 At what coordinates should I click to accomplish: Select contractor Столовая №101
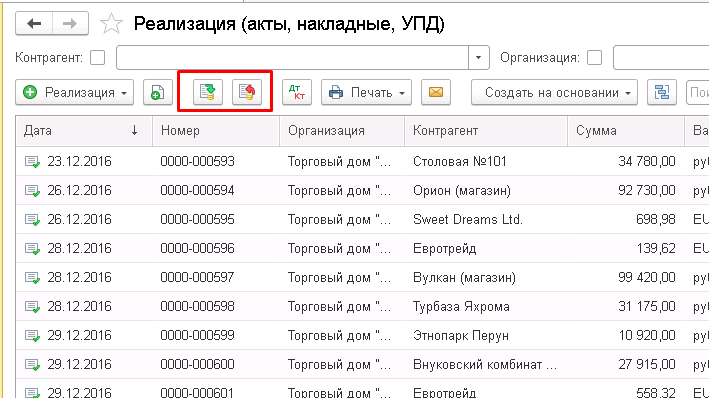pyautogui.click(x=460, y=161)
